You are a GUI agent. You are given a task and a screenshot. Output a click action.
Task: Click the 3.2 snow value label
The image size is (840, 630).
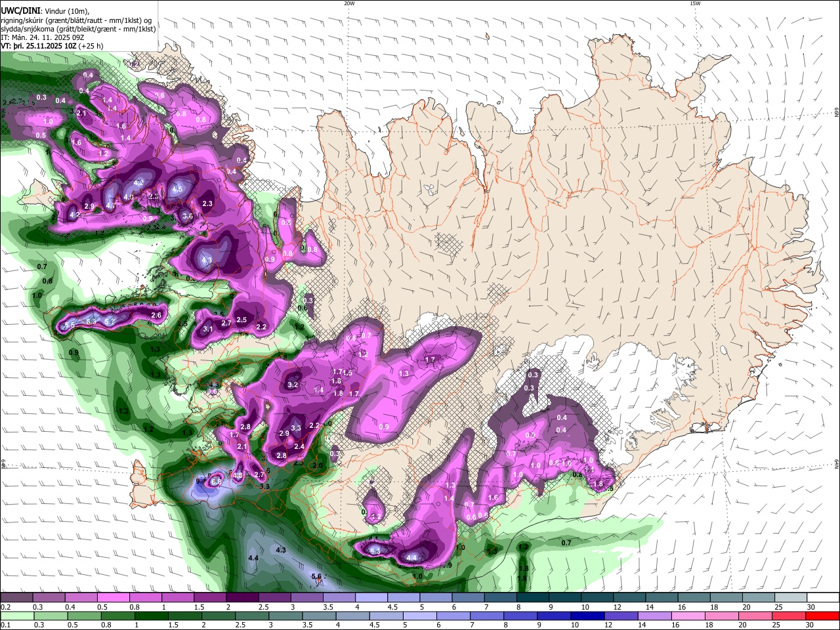pyautogui.click(x=293, y=385)
